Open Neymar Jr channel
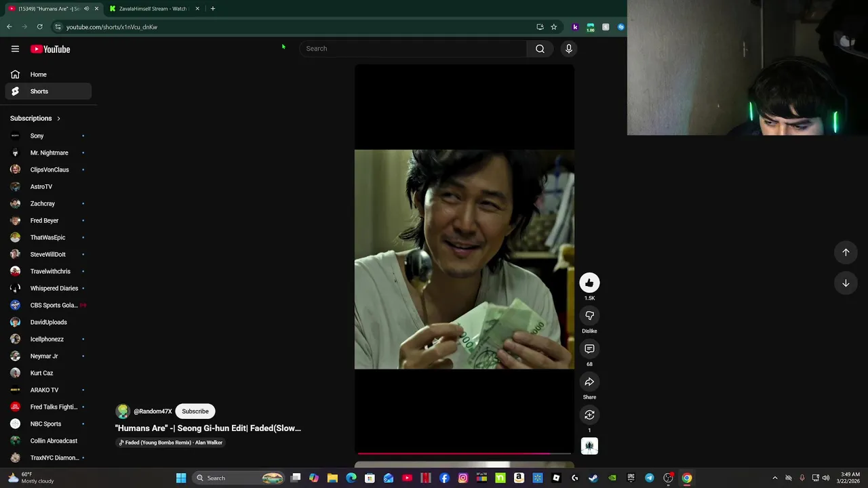The height and width of the screenshot is (488, 868). click(48, 356)
